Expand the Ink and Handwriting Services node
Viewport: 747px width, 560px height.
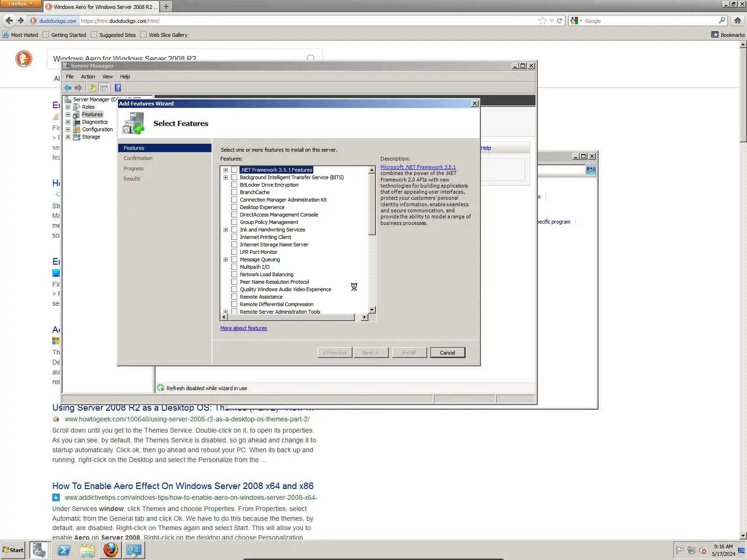[226, 230]
